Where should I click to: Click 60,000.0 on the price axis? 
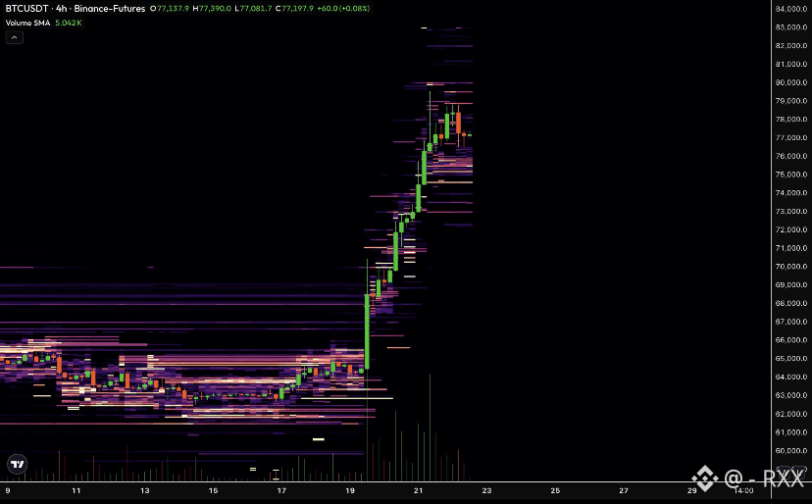tap(790, 451)
